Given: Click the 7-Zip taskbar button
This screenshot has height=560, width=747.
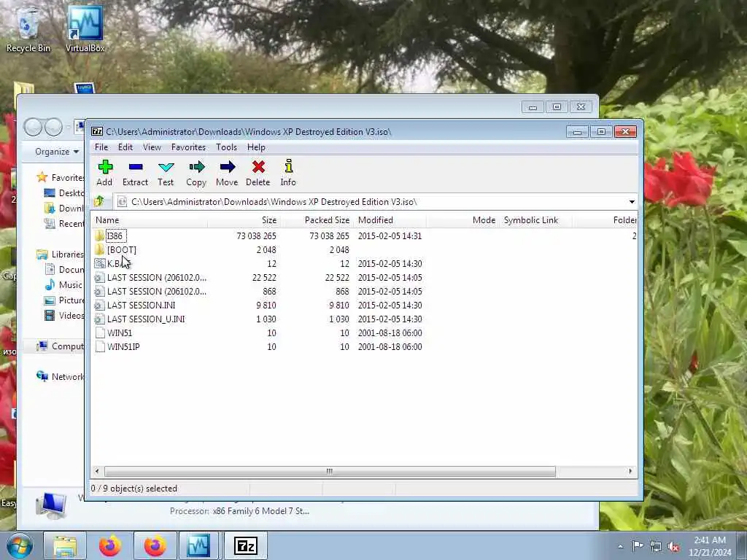Looking at the screenshot, I should point(246,545).
